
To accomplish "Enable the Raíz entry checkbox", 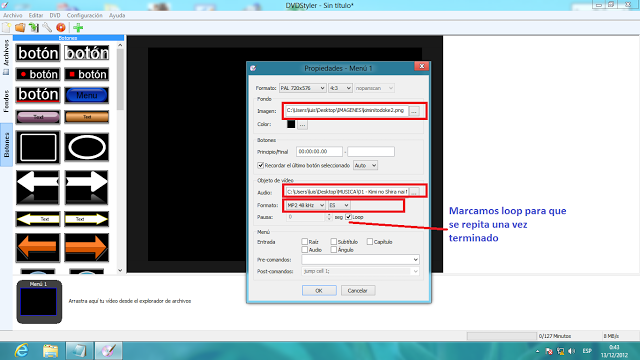I will pos(304,242).
